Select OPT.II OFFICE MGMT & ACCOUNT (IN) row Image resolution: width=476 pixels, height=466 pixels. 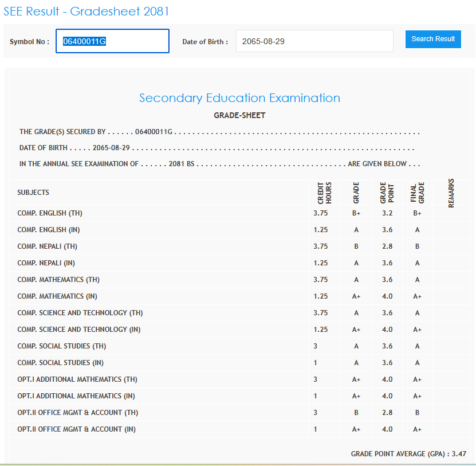(76, 429)
